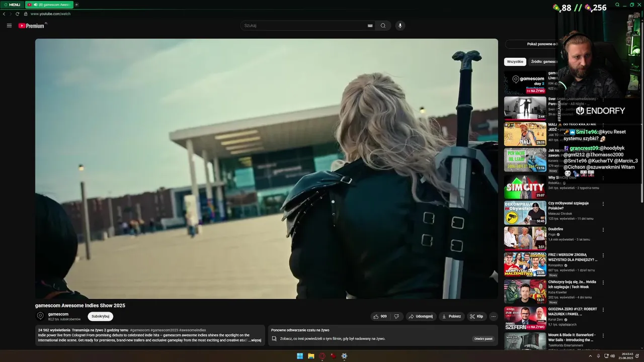
Task: Open Mount & Blade II Bannerlord video
Action: pyautogui.click(x=572, y=337)
